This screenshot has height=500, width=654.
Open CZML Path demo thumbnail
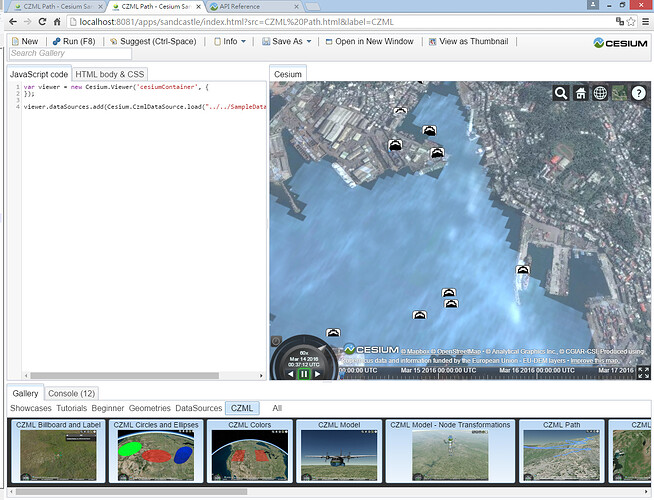(561, 451)
